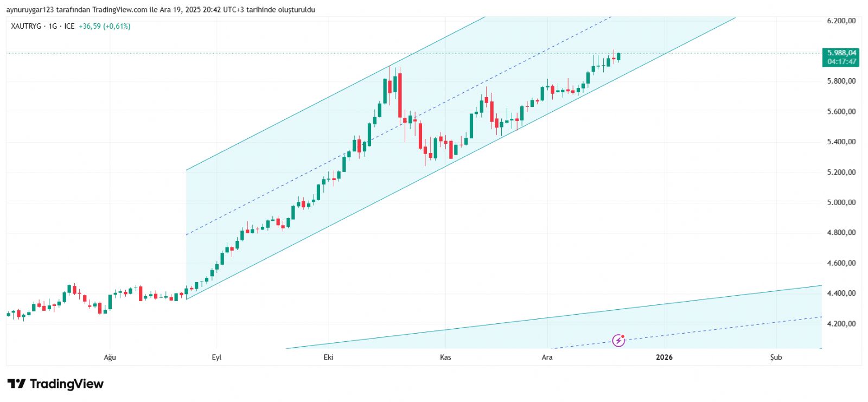Click the current price tag 5.988,04
Viewport: 868px width, 402px height.
[x=841, y=53]
